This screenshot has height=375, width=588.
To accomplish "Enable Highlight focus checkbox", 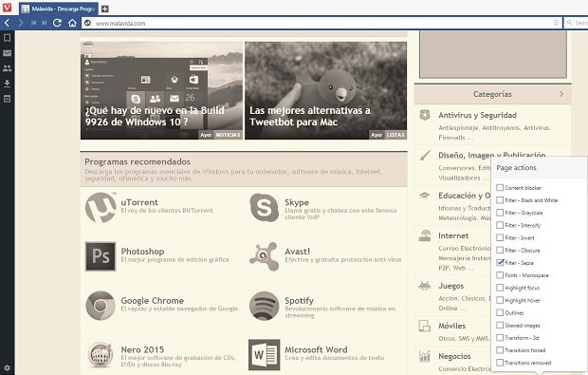I will [x=500, y=288].
